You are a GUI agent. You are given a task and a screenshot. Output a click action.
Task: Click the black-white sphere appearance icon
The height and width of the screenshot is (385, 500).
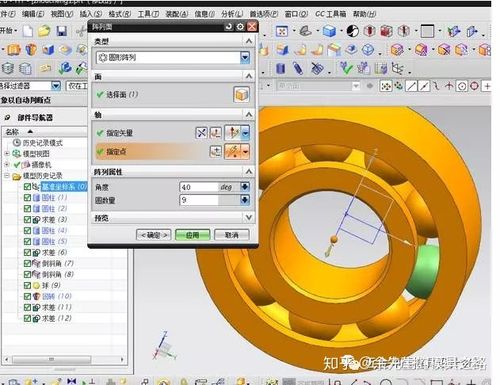[x=352, y=31]
